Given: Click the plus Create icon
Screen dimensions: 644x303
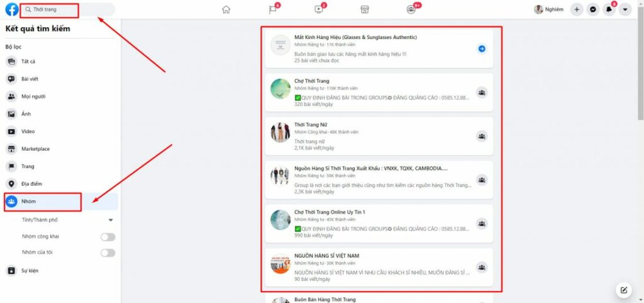Looking at the screenshot, I should pos(577,9).
